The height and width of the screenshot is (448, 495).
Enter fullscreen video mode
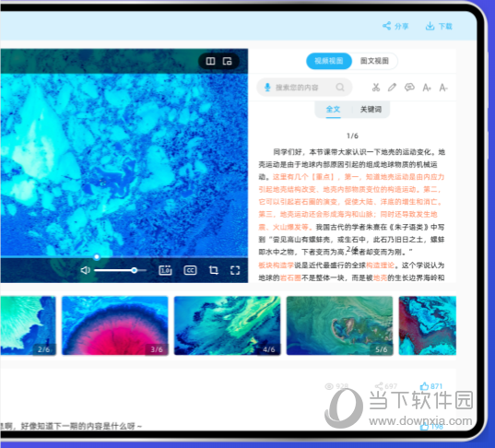[x=235, y=270]
